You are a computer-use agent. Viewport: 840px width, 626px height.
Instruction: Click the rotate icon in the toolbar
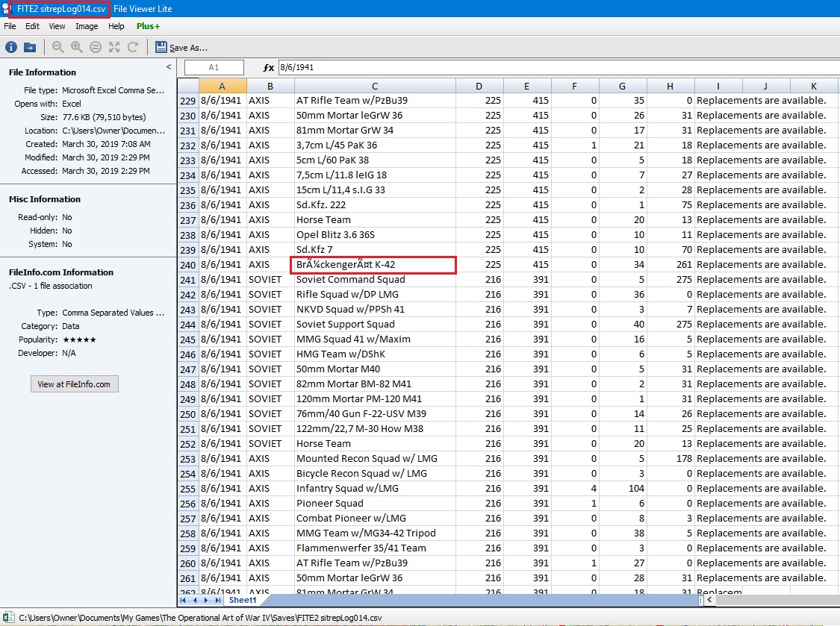pos(133,47)
